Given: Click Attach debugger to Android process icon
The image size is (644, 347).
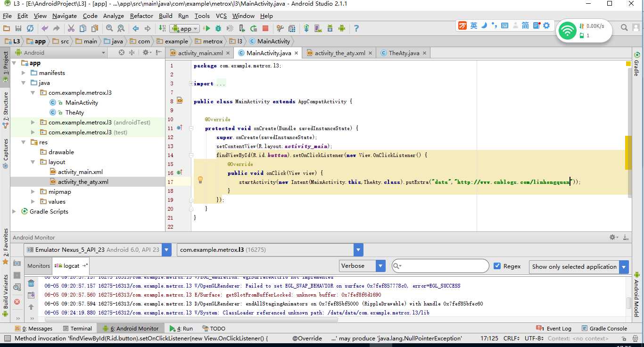Looking at the screenshot, I should (x=242, y=28).
